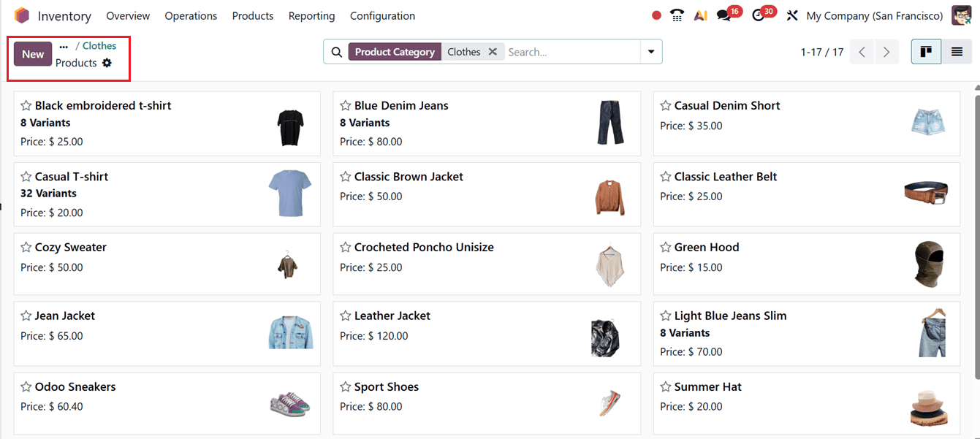Viewport: 980px width, 439px height.
Task: Click the developer tools wrench icon
Action: point(792,14)
